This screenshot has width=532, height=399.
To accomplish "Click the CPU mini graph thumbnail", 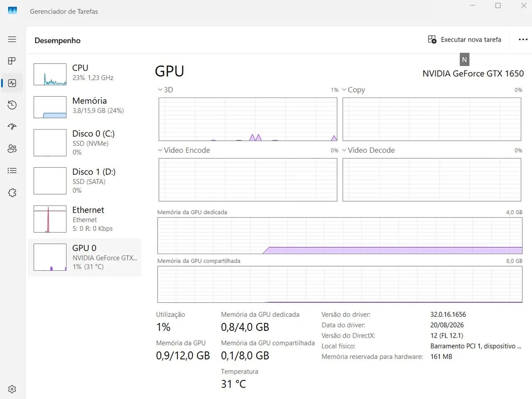I will click(x=50, y=74).
